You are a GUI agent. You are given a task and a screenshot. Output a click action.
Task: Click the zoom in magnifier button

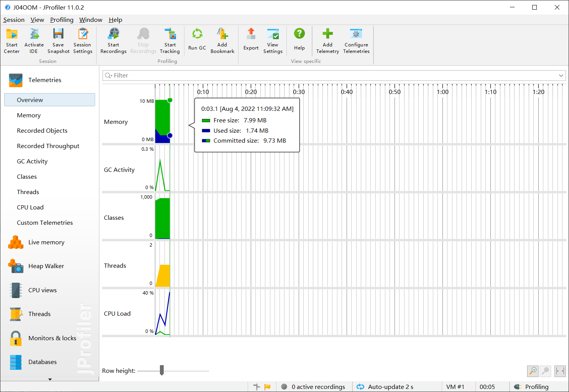pos(533,371)
